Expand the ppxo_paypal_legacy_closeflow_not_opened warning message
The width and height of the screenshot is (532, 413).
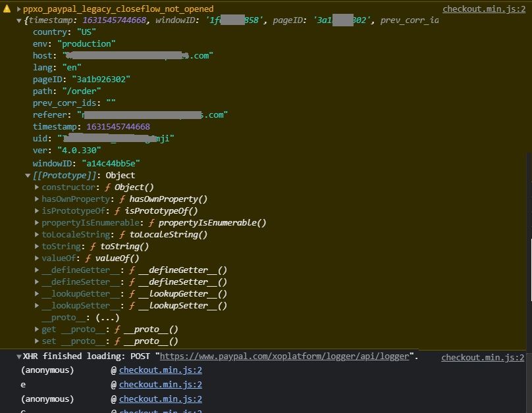point(19,9)
